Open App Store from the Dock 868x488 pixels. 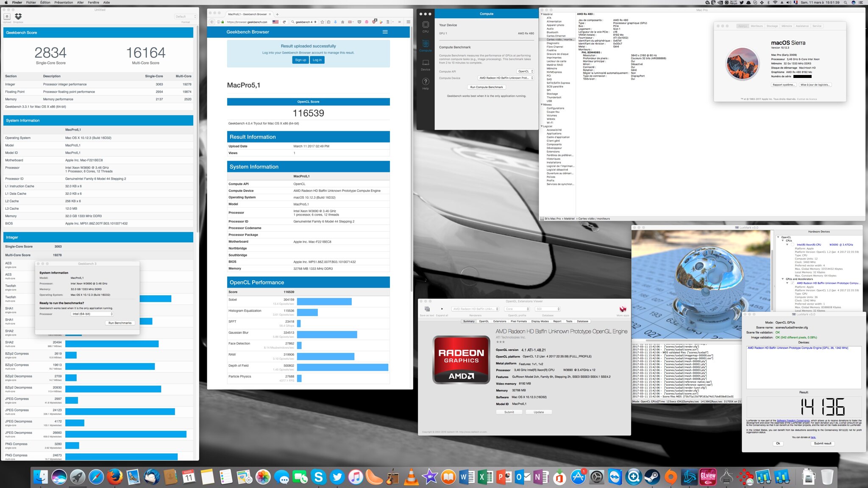[x=578, y=477]
